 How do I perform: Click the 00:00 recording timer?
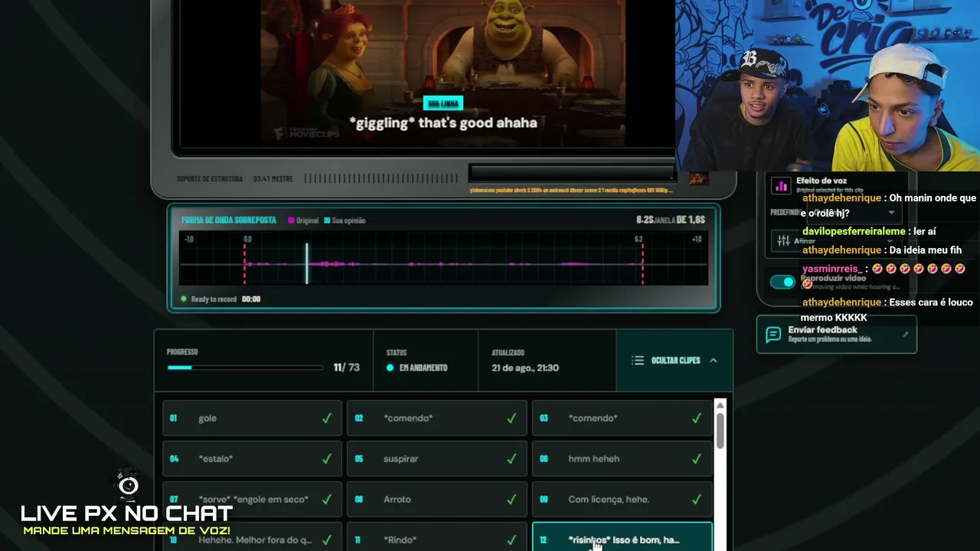pyautogui.click(x=251, y=299)
